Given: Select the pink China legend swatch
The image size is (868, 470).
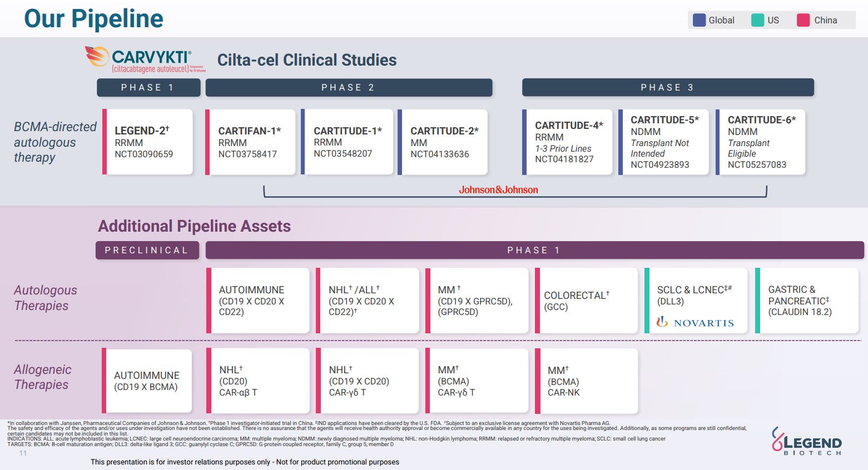Looking at the screenshot, I should point(803,20).
